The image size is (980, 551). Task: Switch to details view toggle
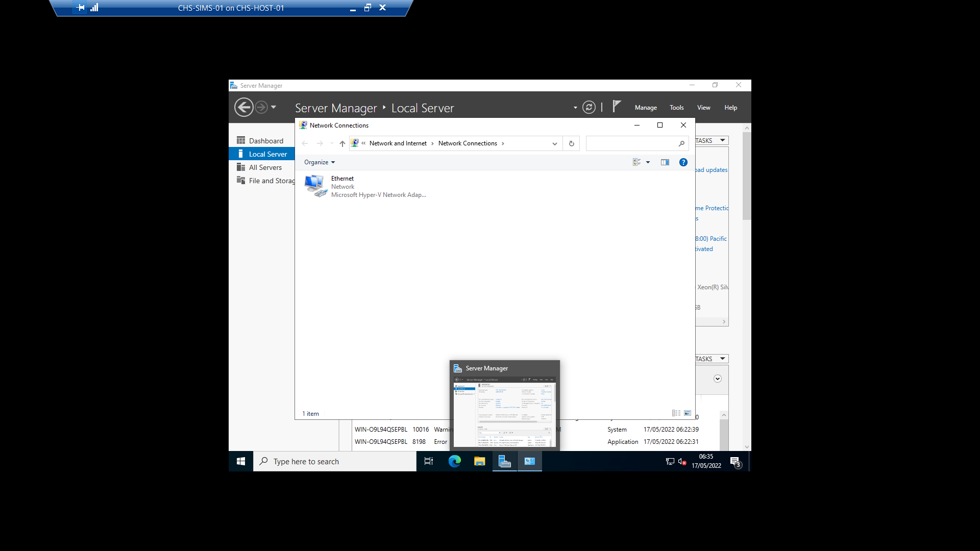[676, 413]
